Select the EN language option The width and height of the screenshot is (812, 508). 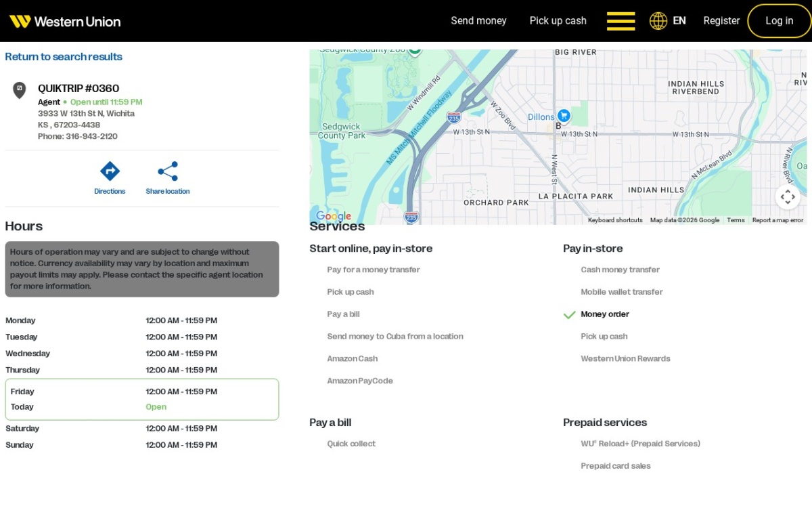pos(679,21)
